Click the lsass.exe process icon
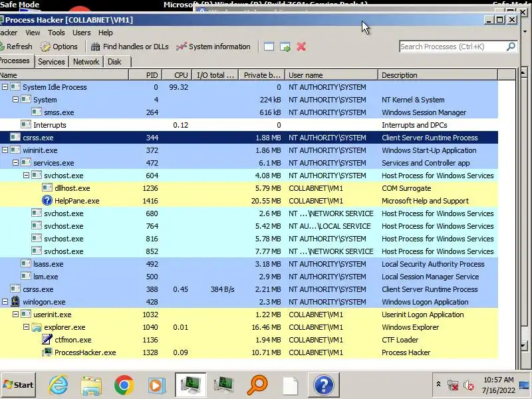This screenshot has height=399, width=532. point(26,263)
